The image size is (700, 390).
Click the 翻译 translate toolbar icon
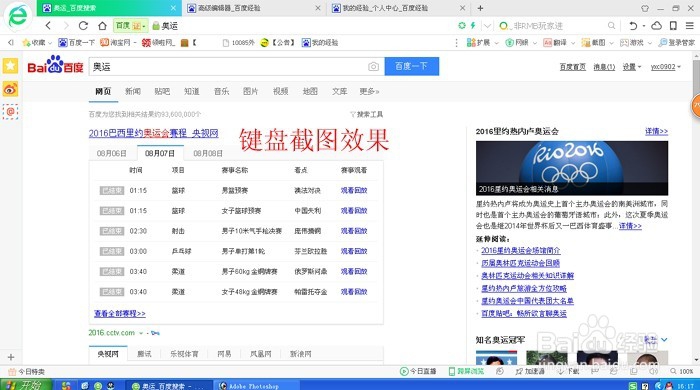click(555, 42)
